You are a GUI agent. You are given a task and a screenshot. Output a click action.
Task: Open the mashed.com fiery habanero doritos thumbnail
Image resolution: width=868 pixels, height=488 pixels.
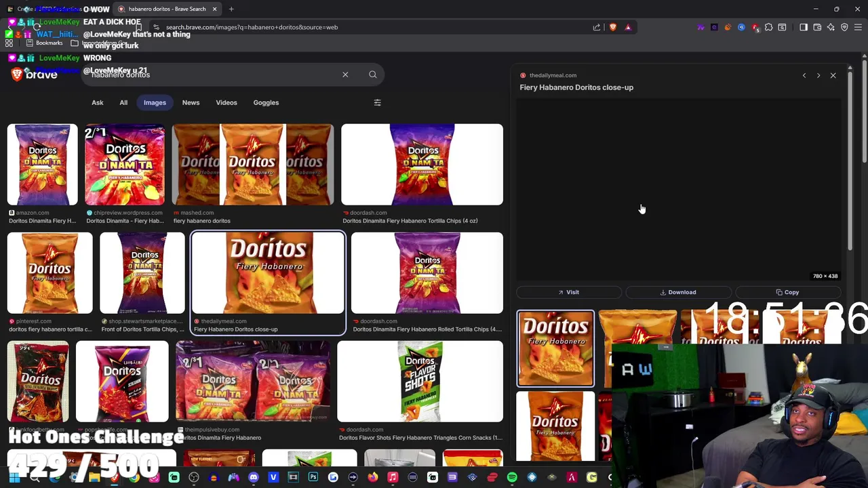pos(253,165)
